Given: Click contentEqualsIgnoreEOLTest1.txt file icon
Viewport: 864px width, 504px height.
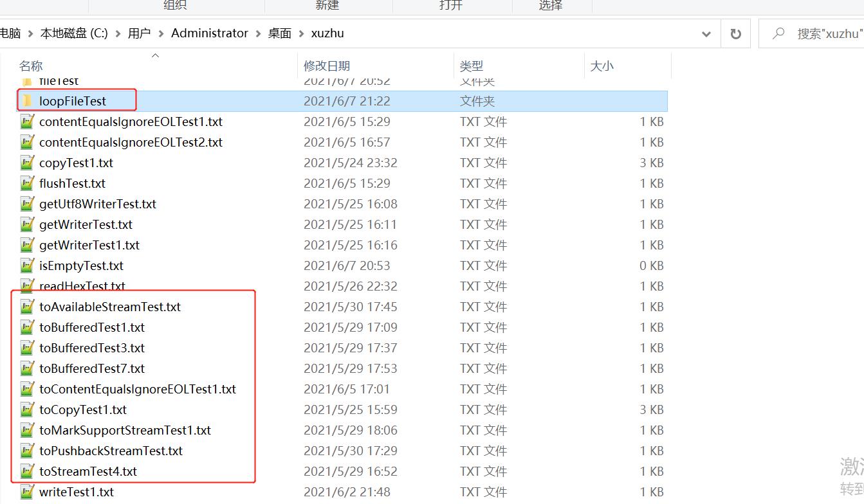Looking at the screenshot, I should click(x=27, y=122).
